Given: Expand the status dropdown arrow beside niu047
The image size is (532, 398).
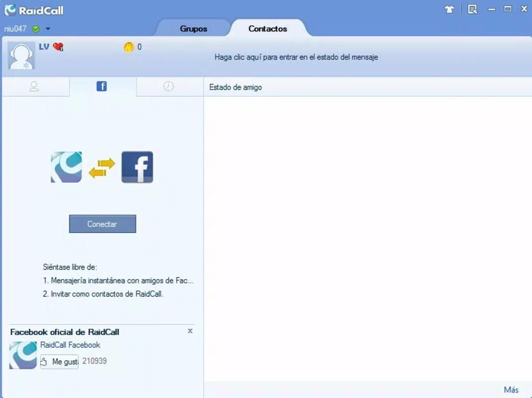Looking at the screenshot, I should pos(48,29).
